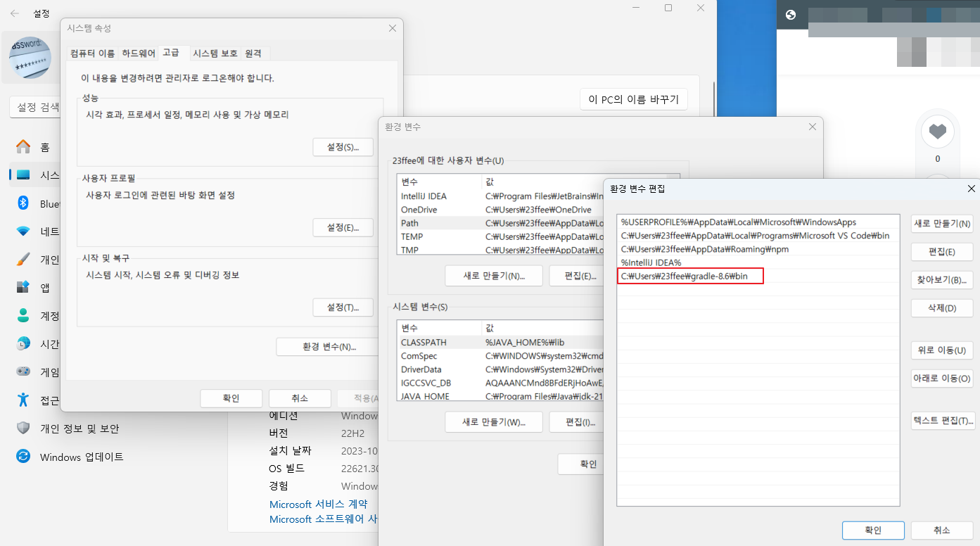Screen dimensions: 980x546
Task: Switch to 시스템 보호 tab
Action: 215,53
